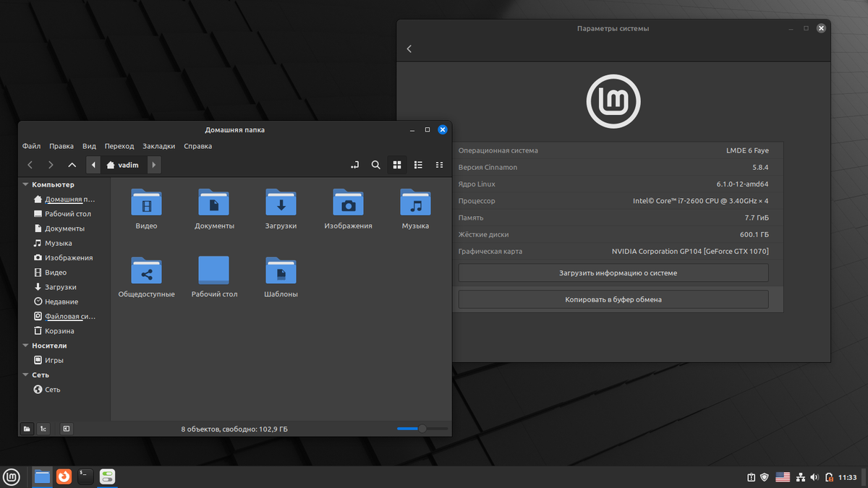The width and height of the screenshot is (868, 488).
Task: Open the network connection tray icon
Action: click(x=801, y=477)
